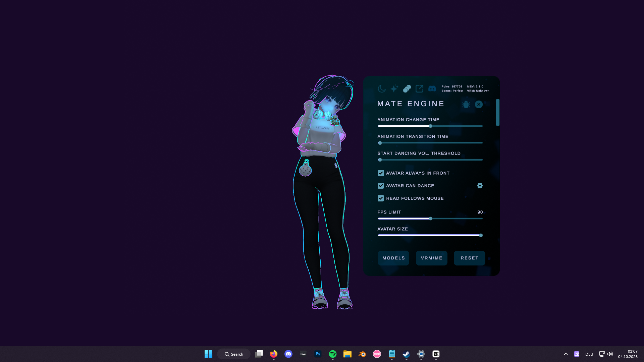644x362 pixels.
Task: Open the Discord icon in MateEngine panel
Action: (x=432, y=88)
